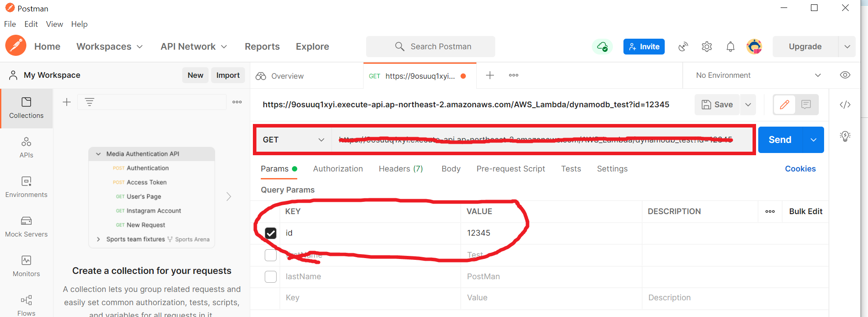Switch to comment mode icon
Screen dimensions: 868x317
point(806,105)
